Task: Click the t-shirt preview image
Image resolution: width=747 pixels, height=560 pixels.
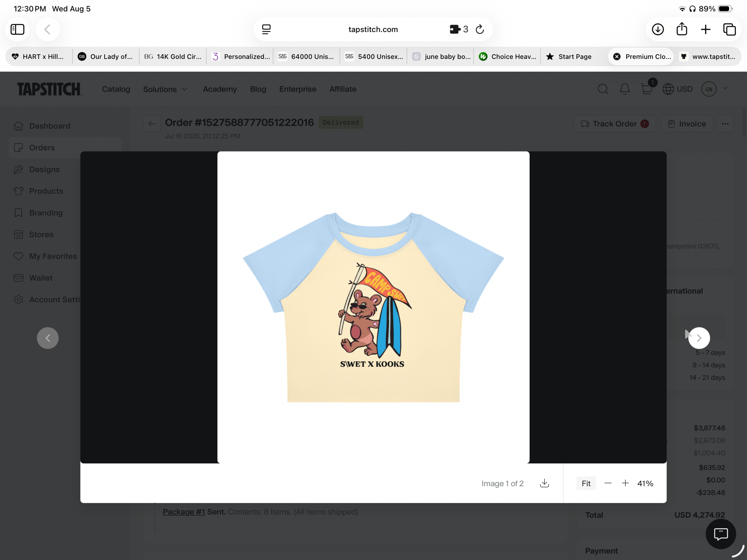Action: point(373,307)
